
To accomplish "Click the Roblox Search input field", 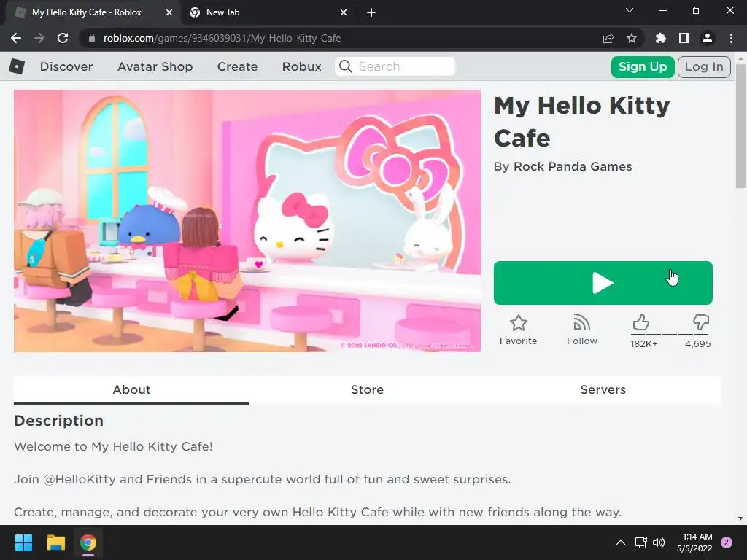I will click(x=395, y=66).
